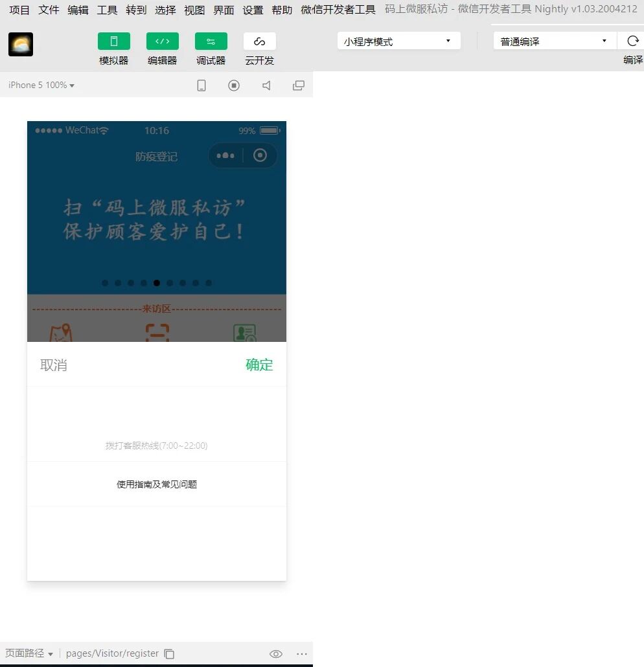The height and width of the screenshot is (667, 644).
Task: Open the 转到 menu
Action: [136, 10]
